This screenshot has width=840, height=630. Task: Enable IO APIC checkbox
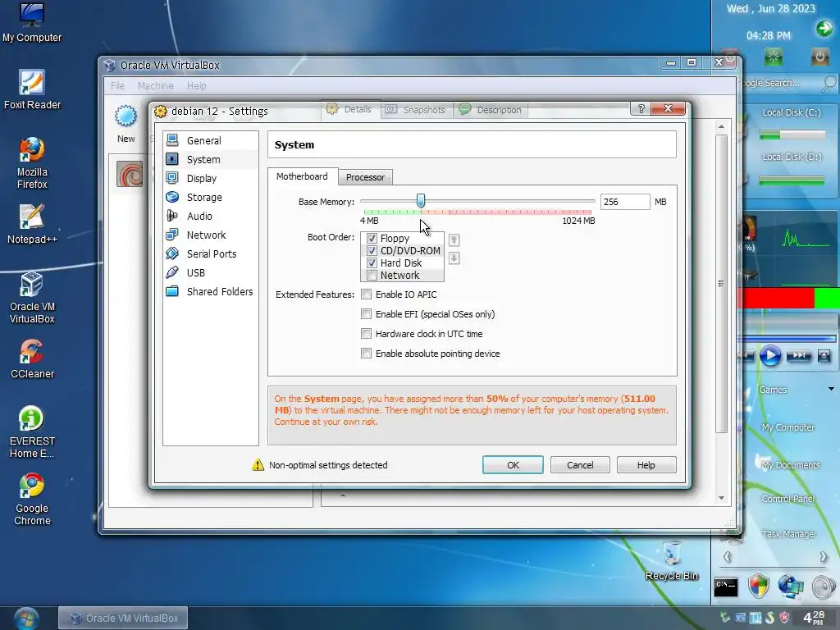tap(367, 294)
